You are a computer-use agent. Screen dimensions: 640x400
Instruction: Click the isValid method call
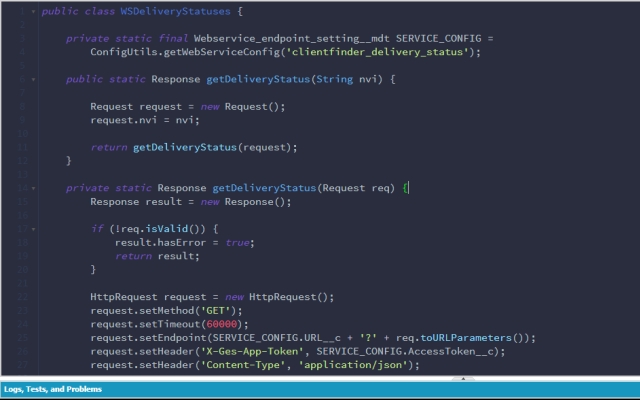point(167,229)
